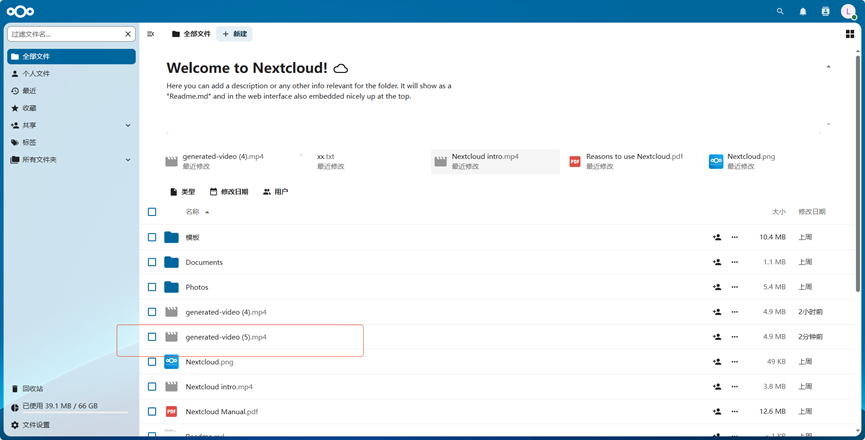The width and height of the screenshot is (865, 440).
Task: Open more actions for generated-video (4).mp4 row
Action: pyautogui.click(x=735, y=312)
